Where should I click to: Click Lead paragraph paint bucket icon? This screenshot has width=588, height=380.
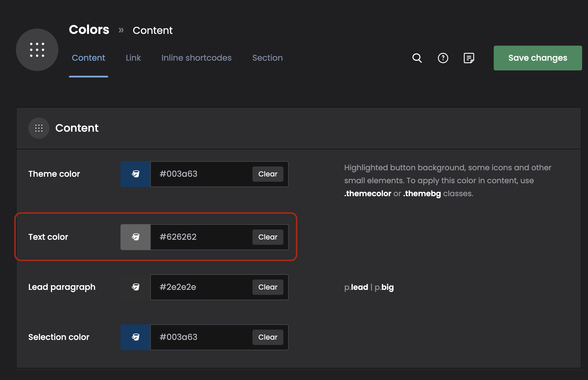[x=136, y=287]
